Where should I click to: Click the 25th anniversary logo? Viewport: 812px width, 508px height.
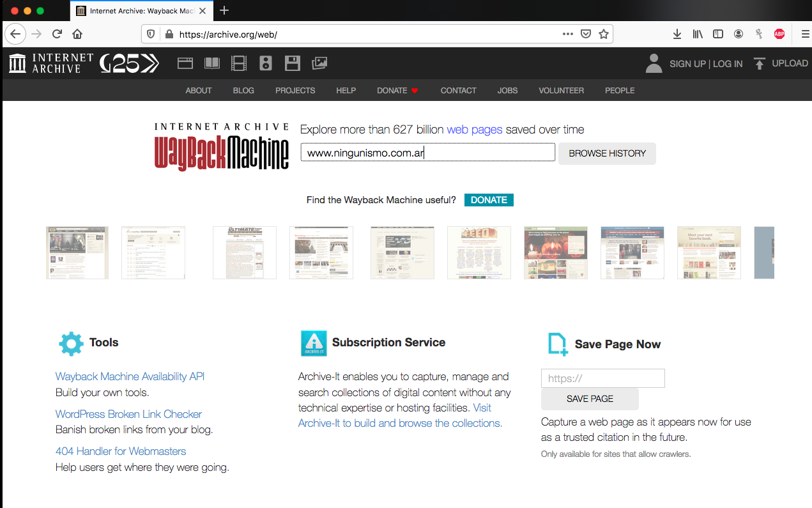pyautogui.click(x=130, y=63)
